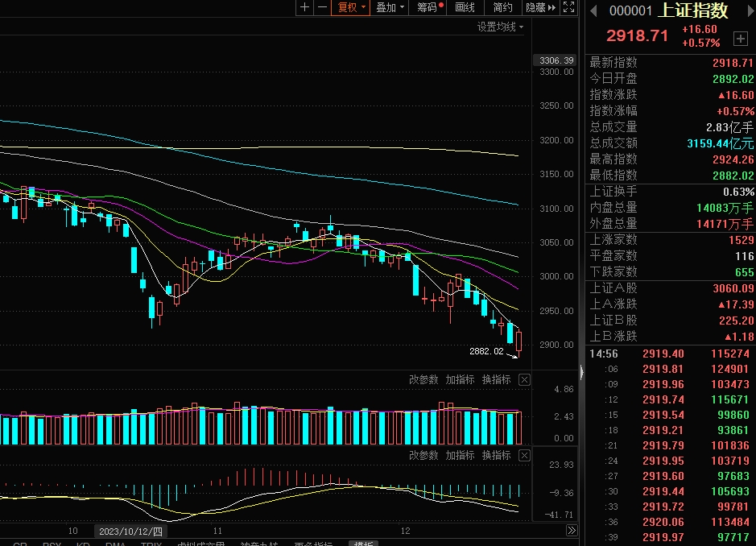Open the 复权 dropdown menu
Viewport: 756px width, 546px height.
(352, 7)
